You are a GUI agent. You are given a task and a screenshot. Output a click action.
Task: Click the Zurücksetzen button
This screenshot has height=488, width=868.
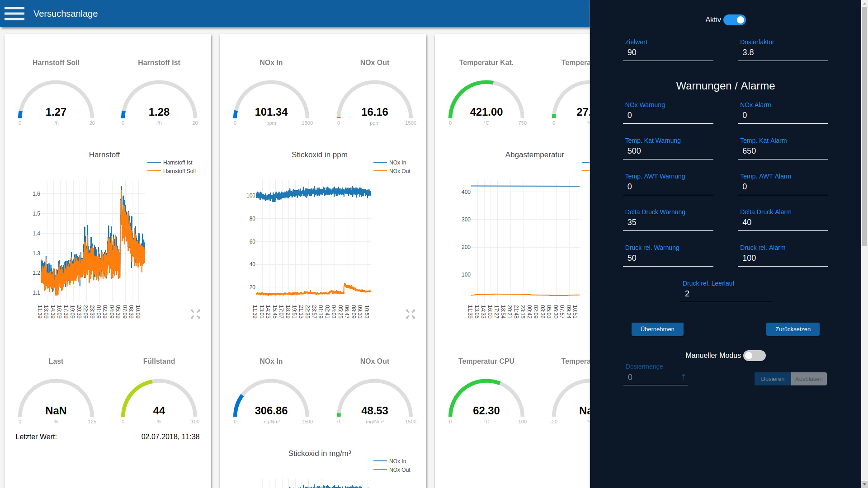point(793,329)
